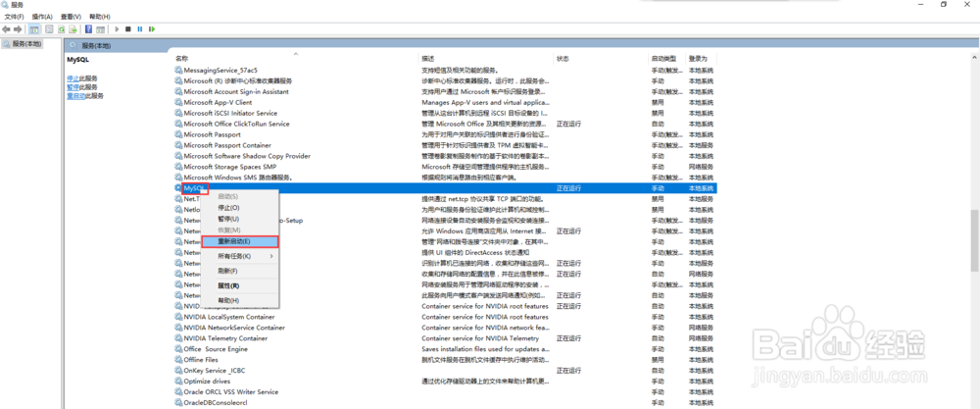980x409 pixels.
Task: Click the gear icon of OracleDBConsoleorcl
Action: [x=178, y=403]
